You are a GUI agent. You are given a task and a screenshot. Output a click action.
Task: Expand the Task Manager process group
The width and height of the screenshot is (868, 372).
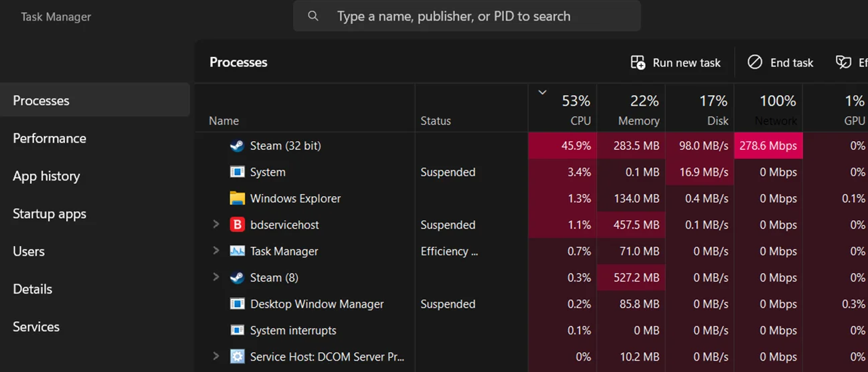pos(215,250)
